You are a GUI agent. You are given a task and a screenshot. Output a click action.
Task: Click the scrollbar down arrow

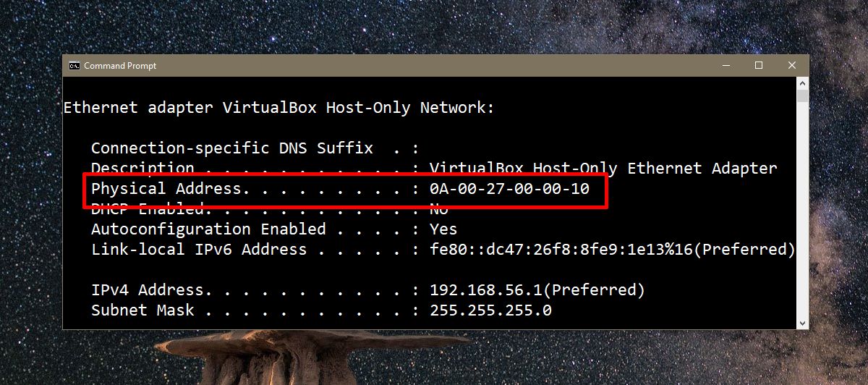pos(802,323)
